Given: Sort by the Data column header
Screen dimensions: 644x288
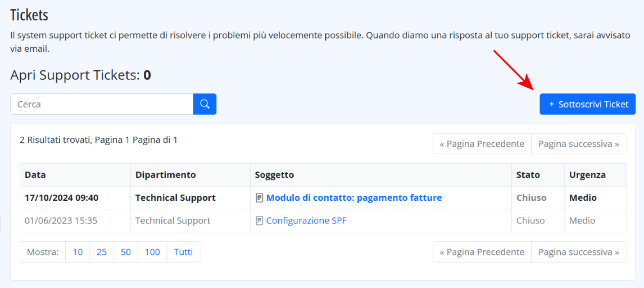Looking at the screenshot, I should [35, 175].
